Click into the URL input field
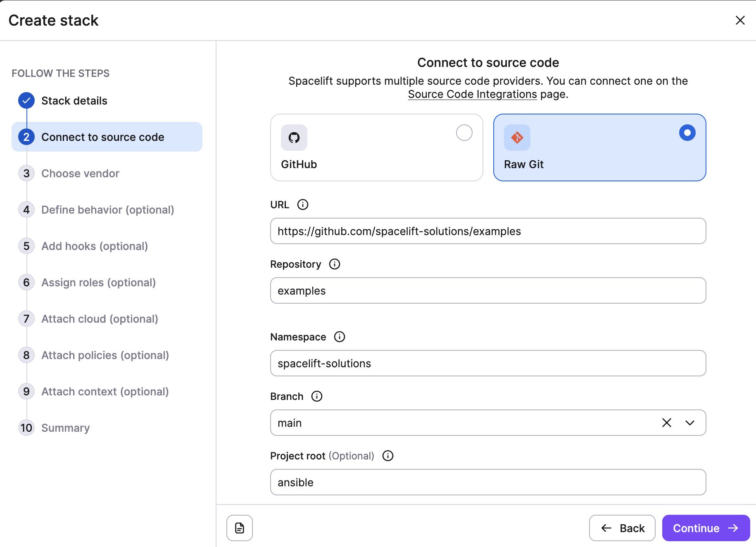The width and height of the screenshot is (756, 547). (x=488, y=231)
